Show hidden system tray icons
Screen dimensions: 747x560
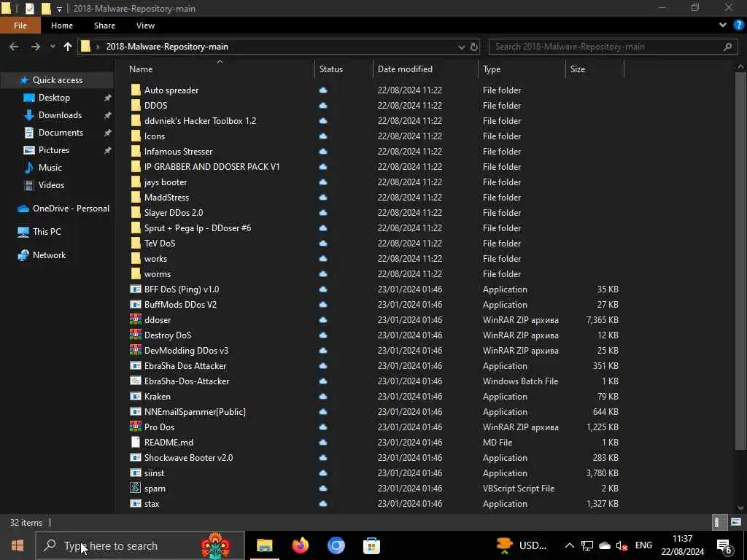(569, 545)
